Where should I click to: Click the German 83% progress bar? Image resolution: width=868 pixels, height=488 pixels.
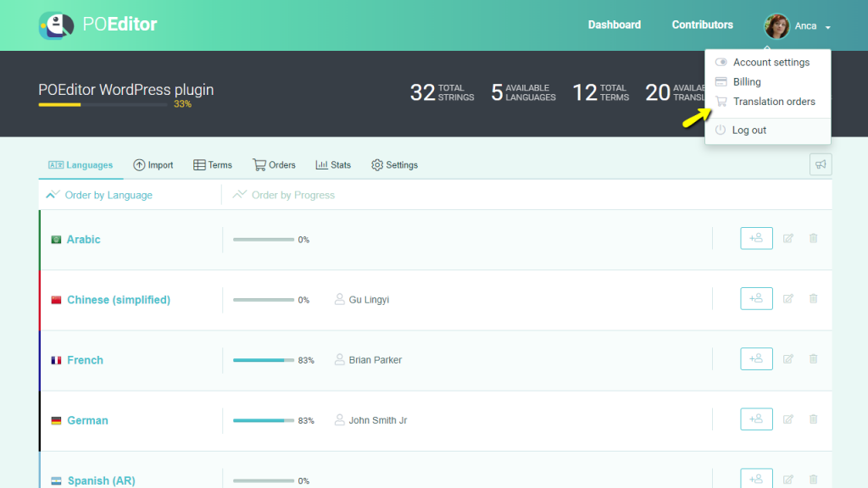tap(264, 420)
